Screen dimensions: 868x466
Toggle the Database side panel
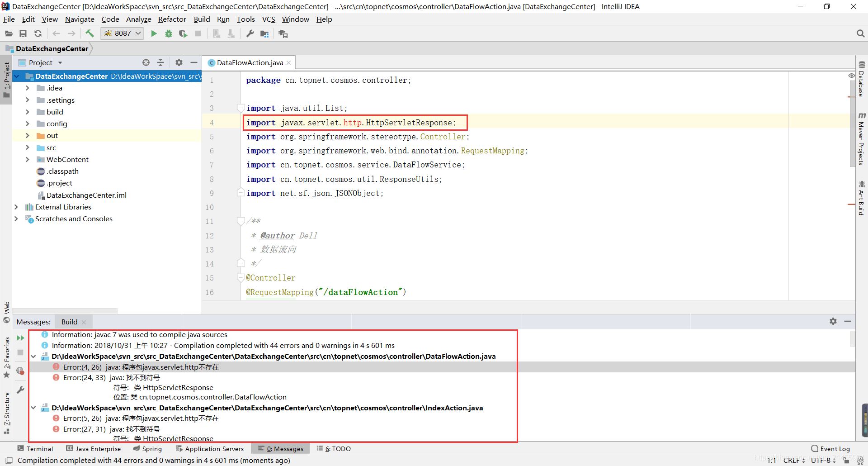tap(862, 79)
